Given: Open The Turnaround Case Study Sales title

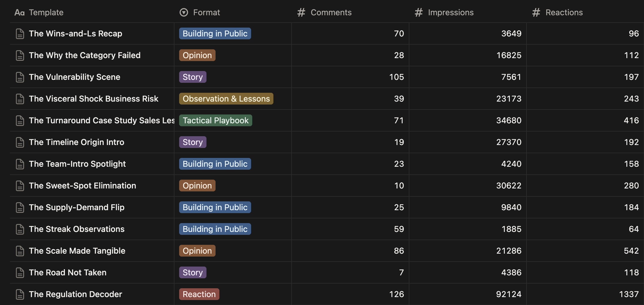Looking at the screenshot, I should 102,120.
